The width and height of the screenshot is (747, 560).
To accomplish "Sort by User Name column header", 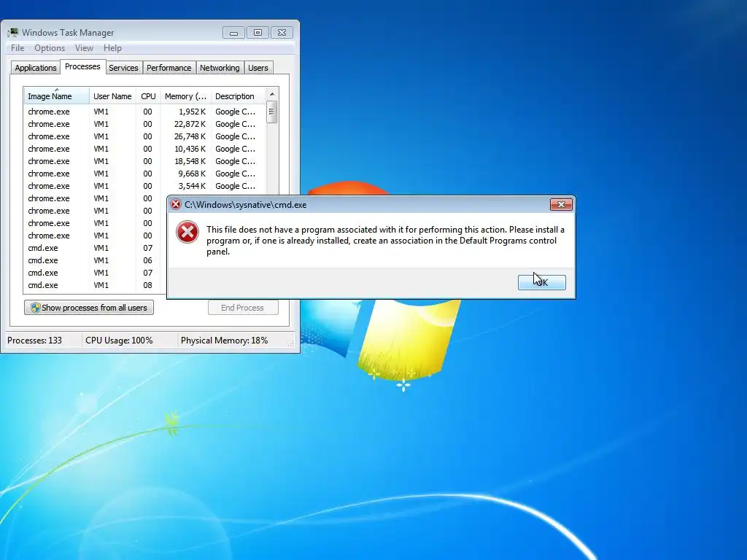I will [112, 96].
